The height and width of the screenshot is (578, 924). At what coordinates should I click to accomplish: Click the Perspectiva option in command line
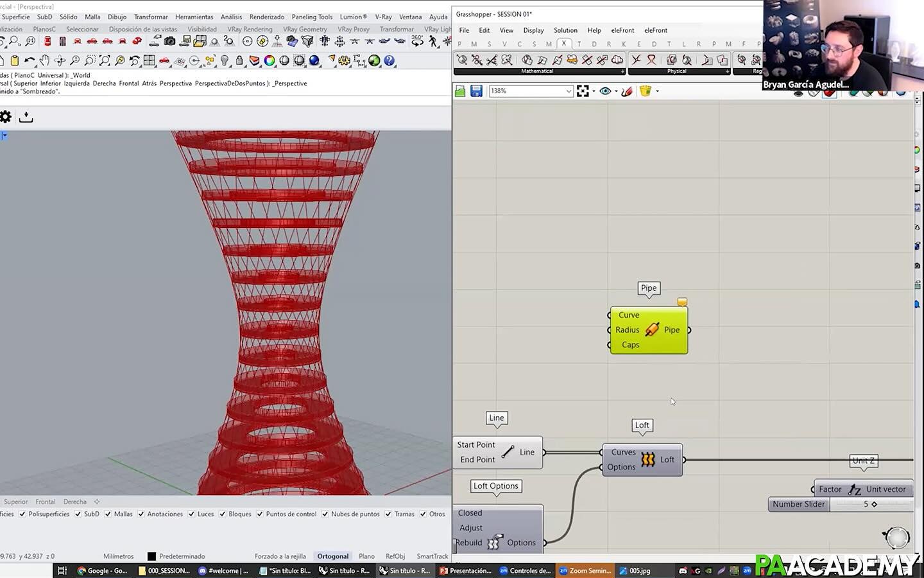pos(176,83)
